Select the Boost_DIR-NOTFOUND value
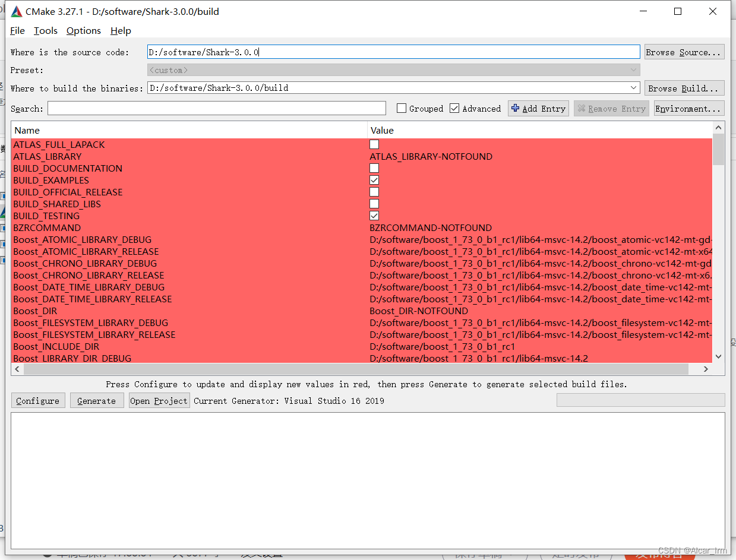The width and height of the screenshot is (736, 560). (419, 311)
